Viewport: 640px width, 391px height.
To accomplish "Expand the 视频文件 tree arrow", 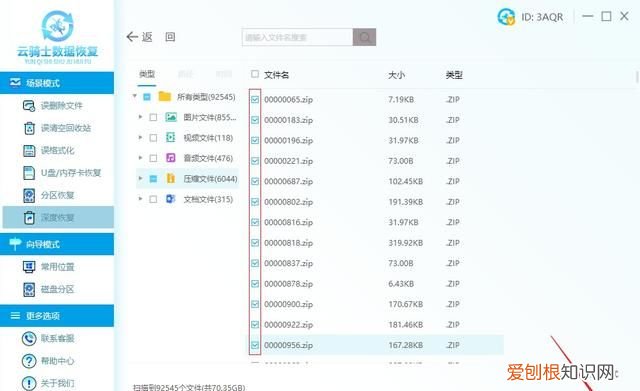I will pos(140,138).
